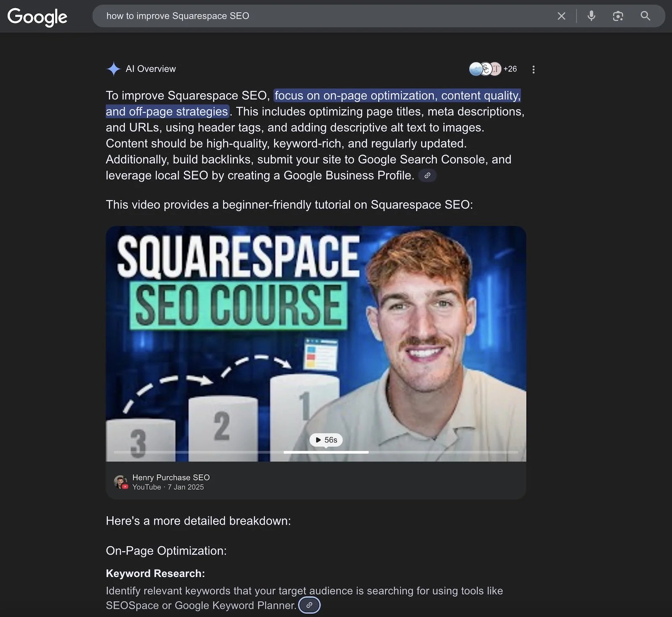Click the link icon after Google Keyword Planner

[x=310, y=605]
